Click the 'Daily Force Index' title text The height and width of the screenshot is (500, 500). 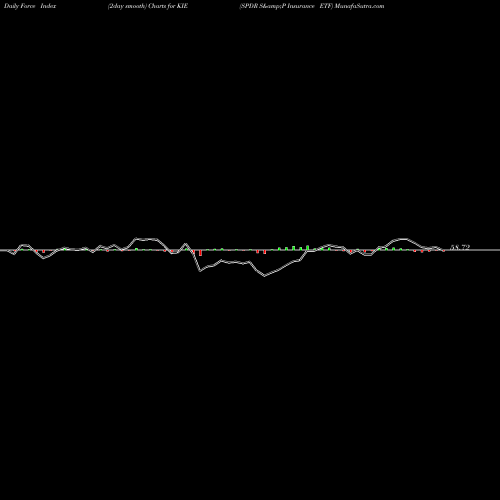(x=30, y=6)
